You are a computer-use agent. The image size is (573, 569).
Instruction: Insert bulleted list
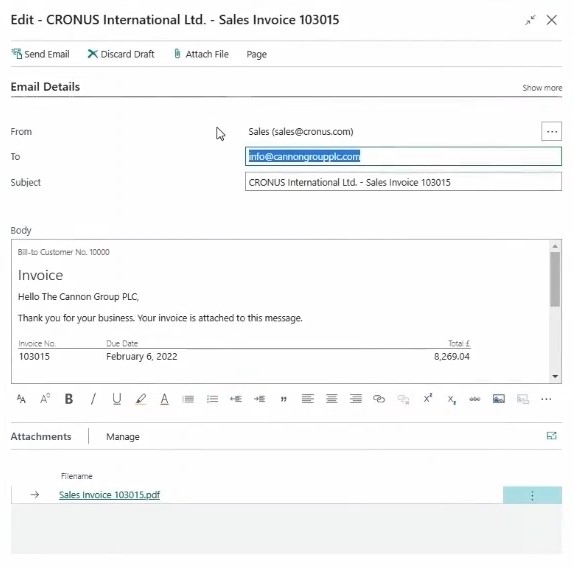pyautogui.click(x=212, y=399)
